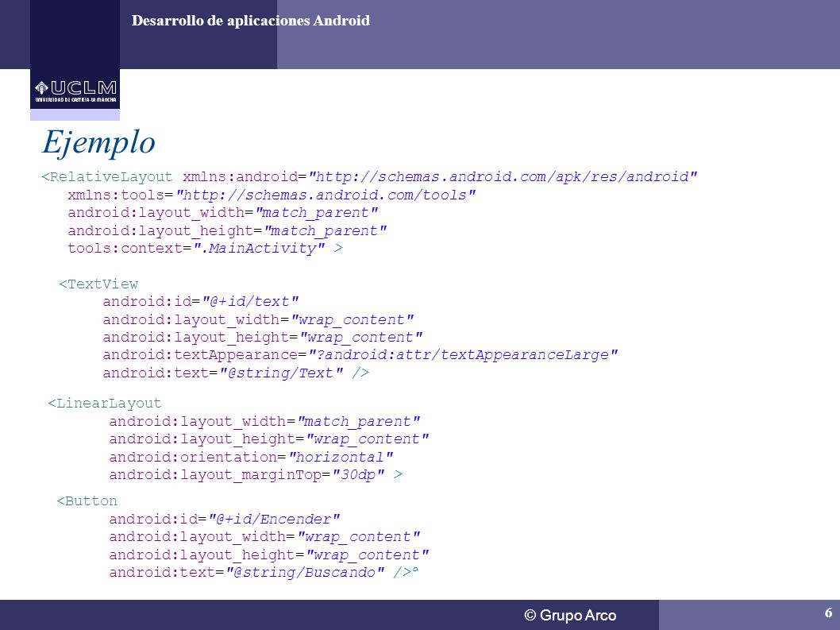
Task: Click the header title 'Desarrollo de aplicaciones Android'
Action: coord(251,21)
